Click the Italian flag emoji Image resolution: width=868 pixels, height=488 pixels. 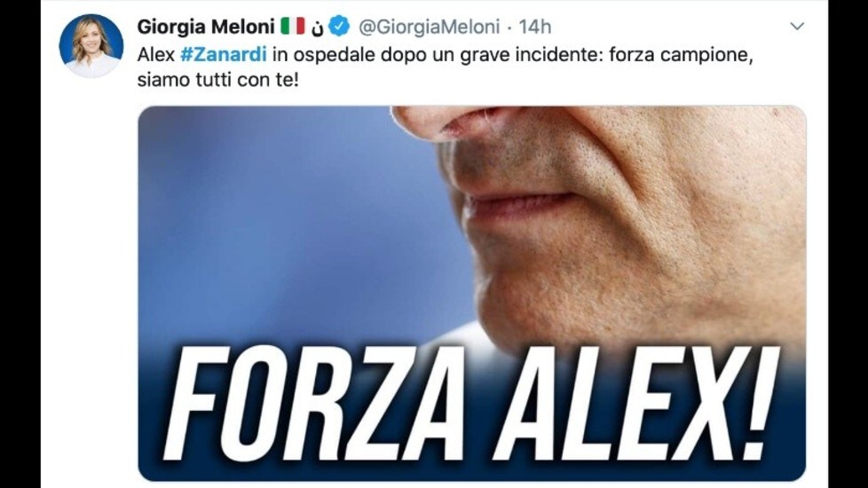coord(293,26)
